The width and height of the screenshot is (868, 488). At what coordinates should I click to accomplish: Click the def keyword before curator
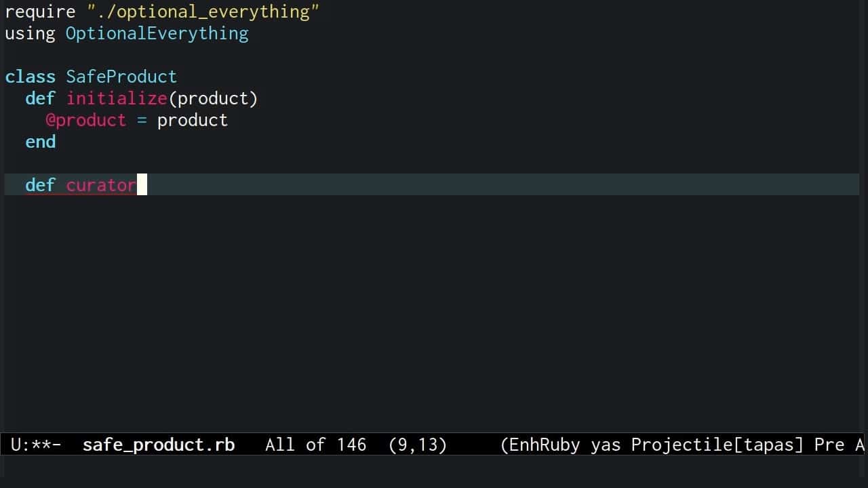click(40, 185)
